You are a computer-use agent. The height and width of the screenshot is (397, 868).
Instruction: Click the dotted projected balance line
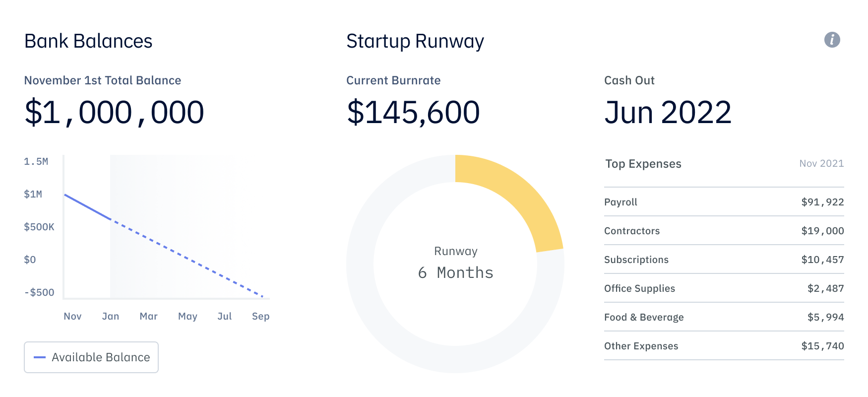[188, 258]
